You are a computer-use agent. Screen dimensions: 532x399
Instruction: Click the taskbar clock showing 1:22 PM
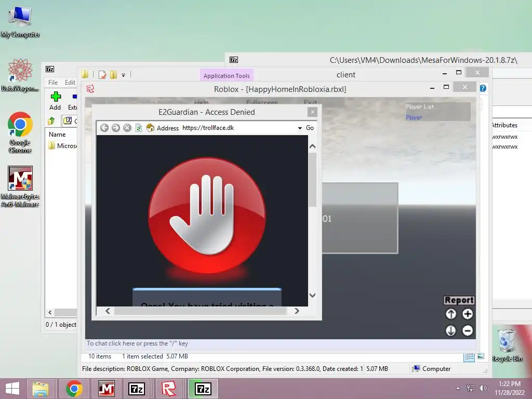pos(510,388)
